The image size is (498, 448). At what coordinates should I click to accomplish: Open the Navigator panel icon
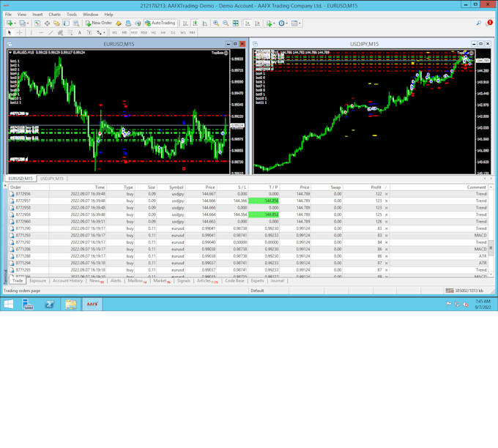point(56,23)
